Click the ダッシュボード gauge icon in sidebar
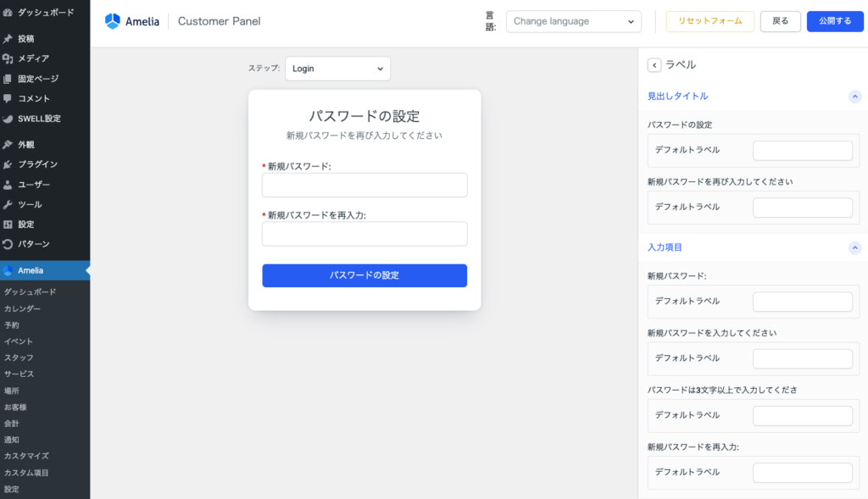 click(8, 14)
